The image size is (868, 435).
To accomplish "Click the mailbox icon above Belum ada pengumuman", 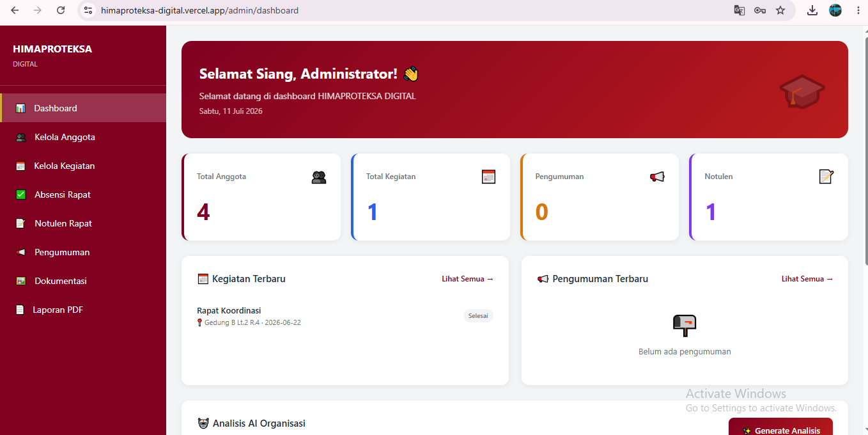I will tap(685, 326).
